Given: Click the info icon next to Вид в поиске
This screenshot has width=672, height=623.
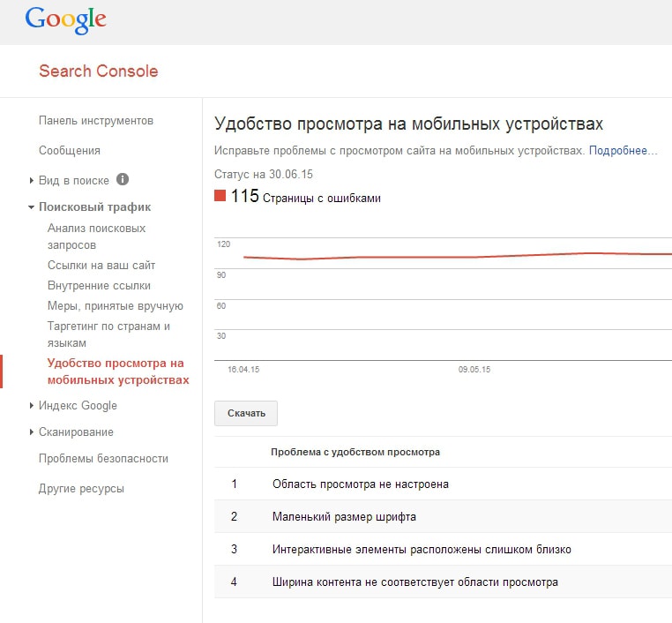Looking at the screenshot, I should pos(123,179).
